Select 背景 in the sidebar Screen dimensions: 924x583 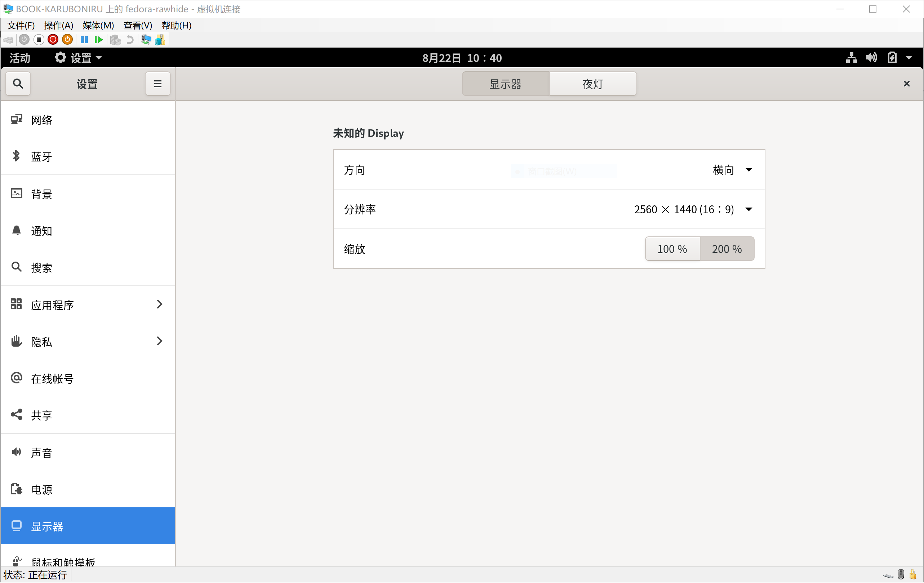tap(88, 194)
